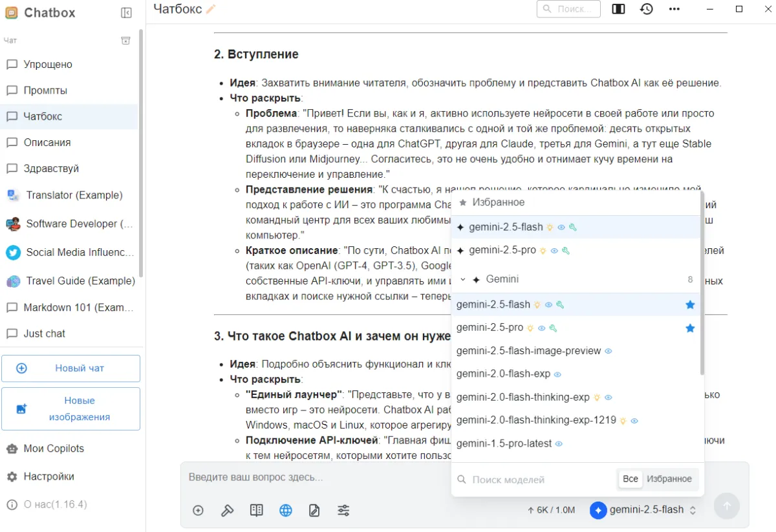Open the three-dots more options menu

click(674, 9)
